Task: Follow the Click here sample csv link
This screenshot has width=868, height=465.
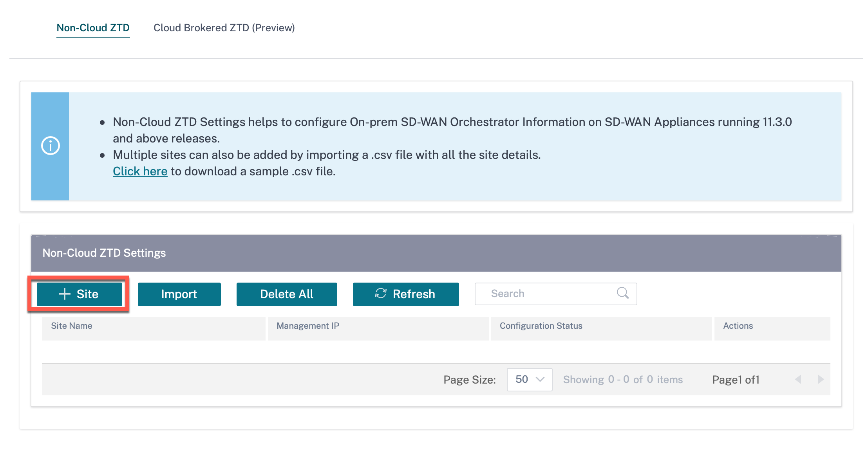Action: (140, 171)
